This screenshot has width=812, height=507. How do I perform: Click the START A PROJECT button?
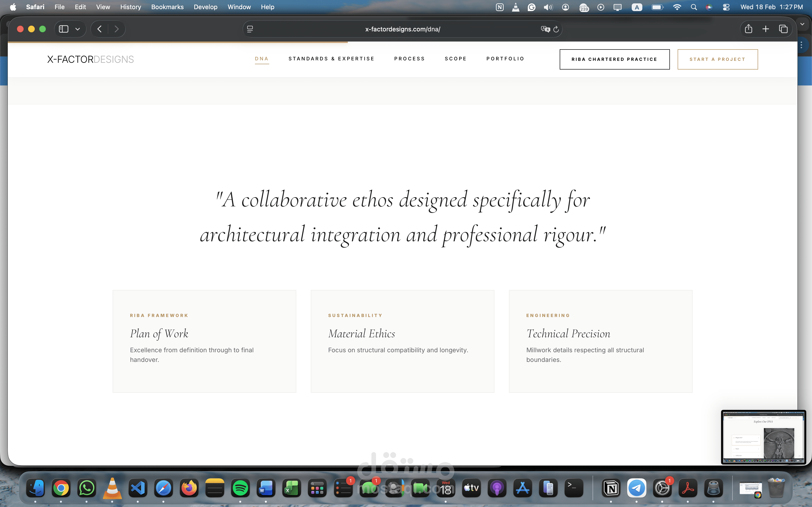coord(717,59)
